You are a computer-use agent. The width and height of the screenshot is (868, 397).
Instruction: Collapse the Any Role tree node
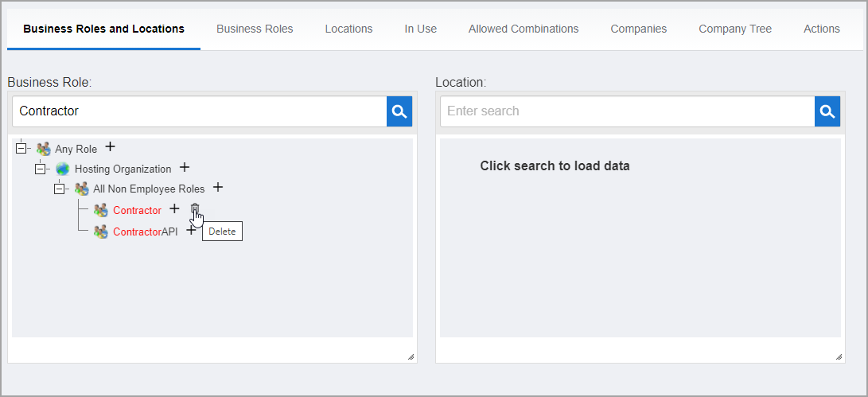click(21, 149)
